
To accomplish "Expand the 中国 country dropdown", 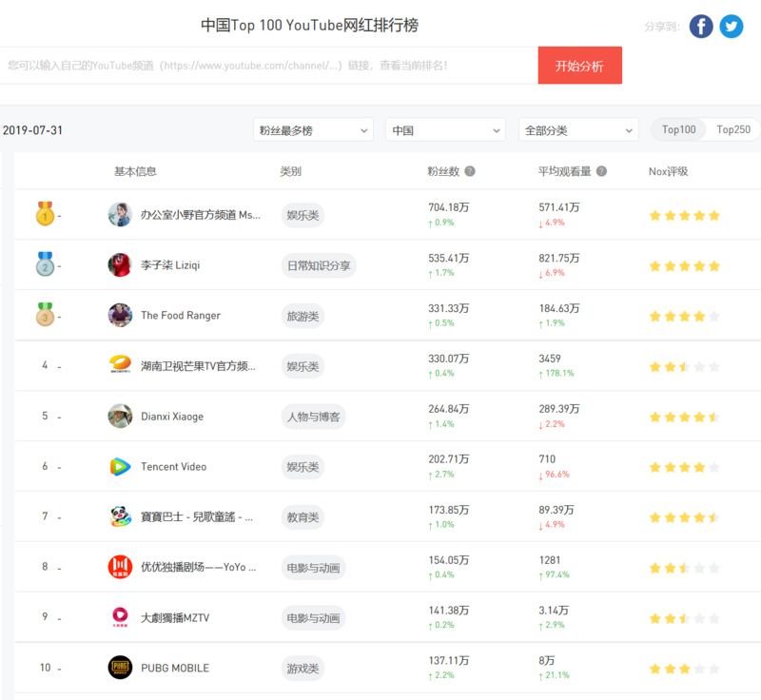I will pyautogui.click(x=445, y=130).
